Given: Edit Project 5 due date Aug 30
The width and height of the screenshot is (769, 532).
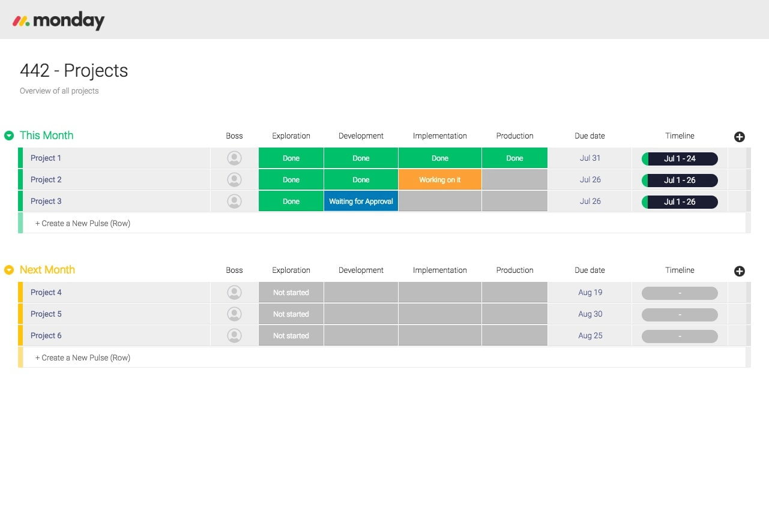Looking at the screenshot, I should [590, 314].
